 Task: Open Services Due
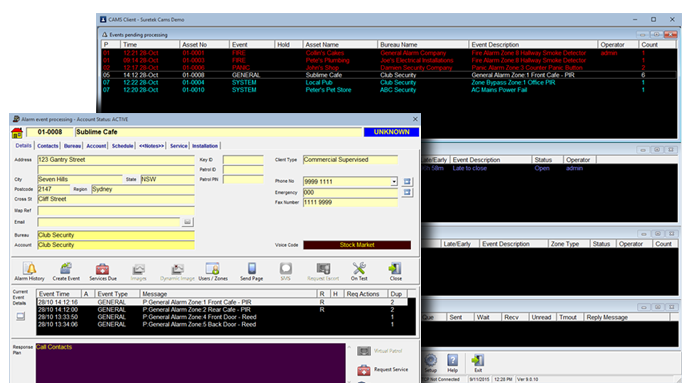point(103,271)
